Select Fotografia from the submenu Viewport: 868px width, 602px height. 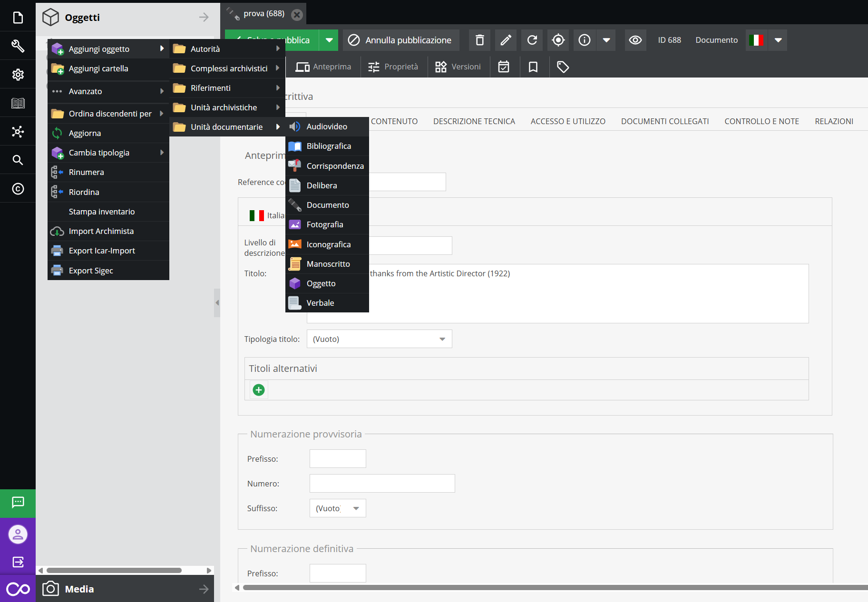coord(325,224)
